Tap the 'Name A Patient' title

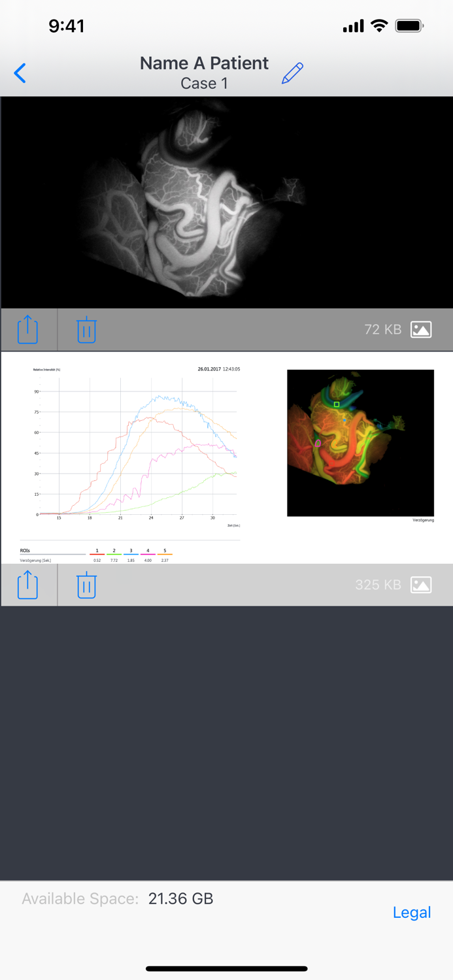pyautogui.click(x=204, y=63)
